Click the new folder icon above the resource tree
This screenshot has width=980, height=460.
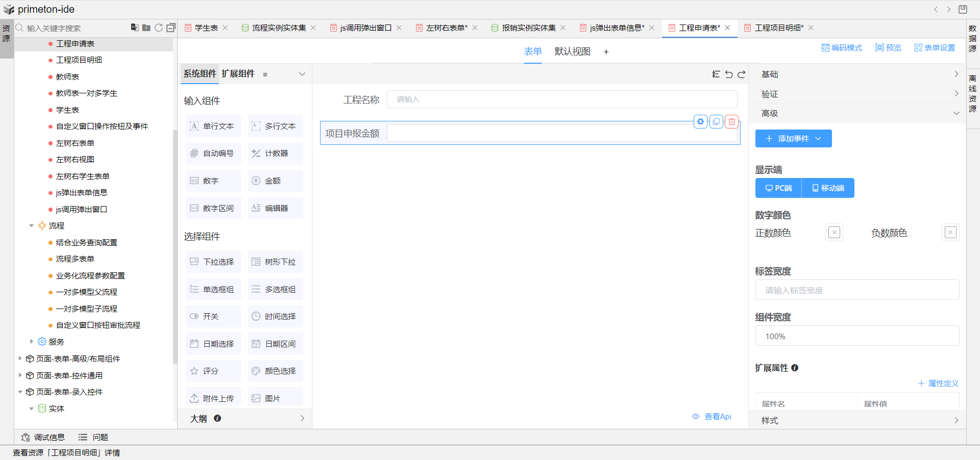(x=146, y=28)
